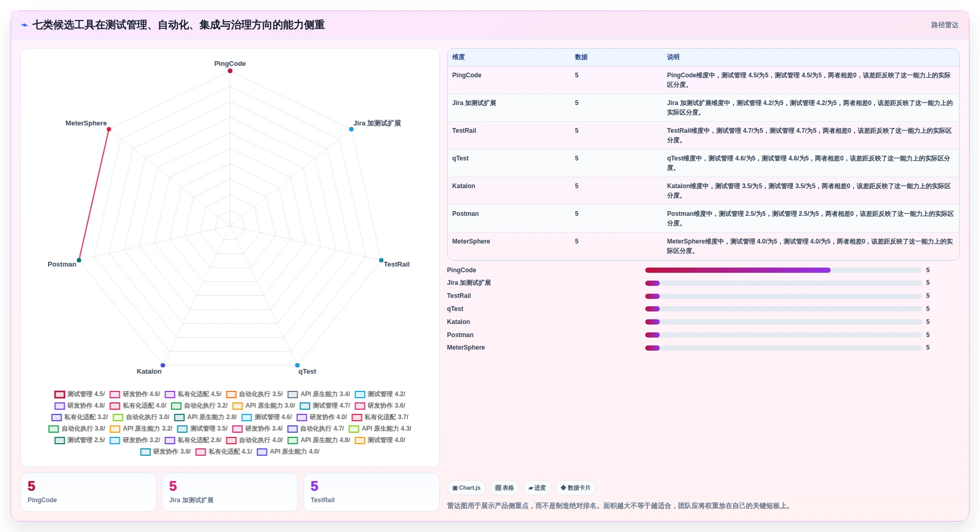Toggle legend entry 私有化适配 3.7/
Viewport: 980px width, 532px height.
[x=380, y=418]
